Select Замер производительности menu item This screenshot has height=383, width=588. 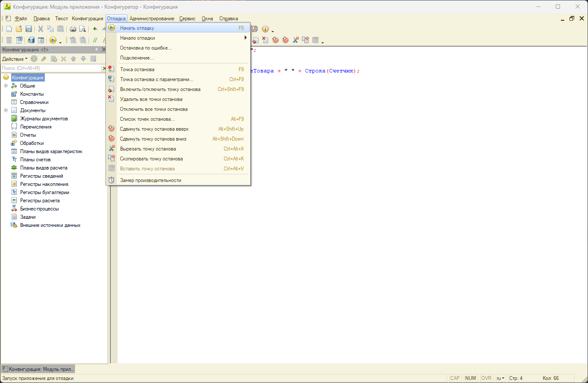point(178,180)
